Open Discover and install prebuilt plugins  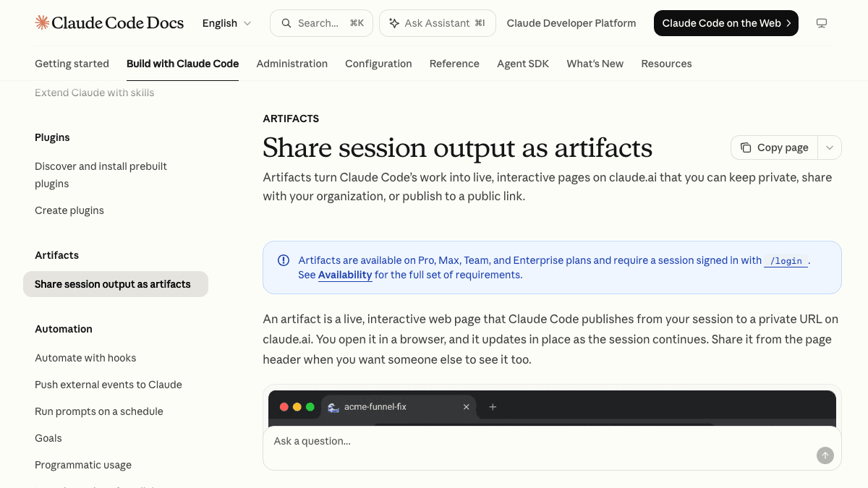[x=101, y=175]
